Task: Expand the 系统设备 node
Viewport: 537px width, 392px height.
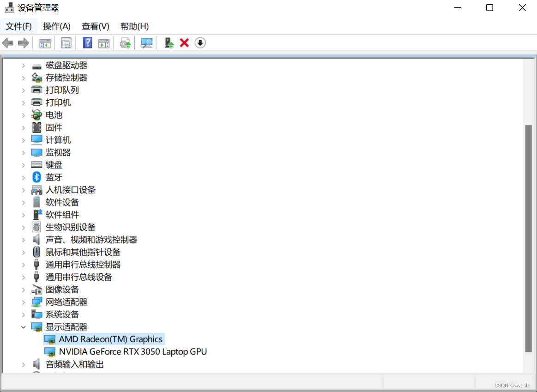Action: pos(23,314)
